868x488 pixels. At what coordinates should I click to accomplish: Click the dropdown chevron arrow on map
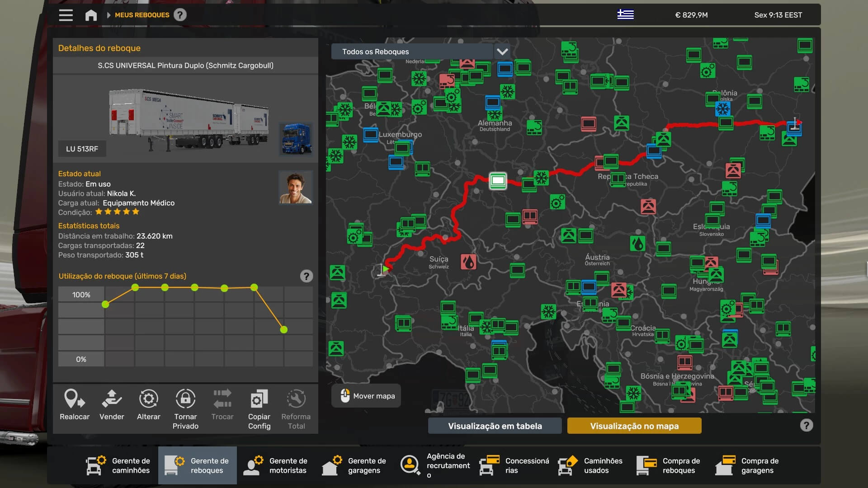pyautogui.click(x=502, y=52)
